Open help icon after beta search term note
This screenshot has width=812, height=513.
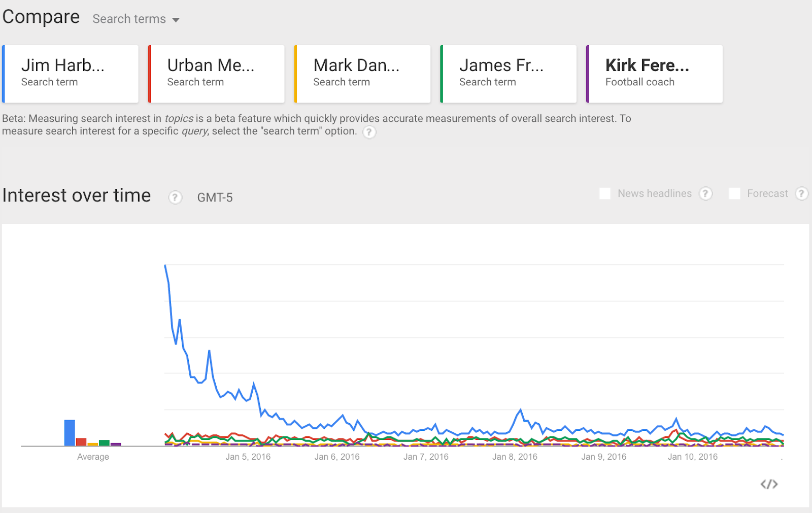369,132
